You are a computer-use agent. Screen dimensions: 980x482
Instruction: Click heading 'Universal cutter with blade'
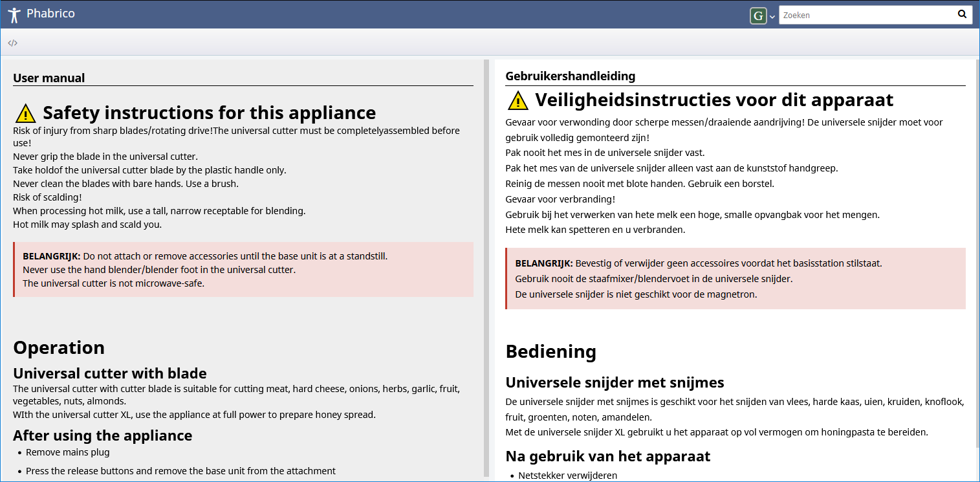pyautogui.click(x=110, y=373)
